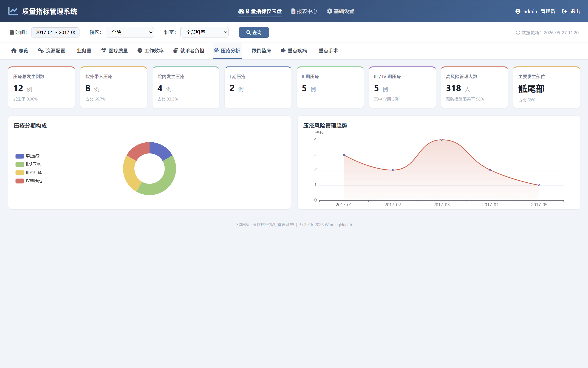
Task: Select the 压疮分析 tab
Action: (x=227, y=51)
